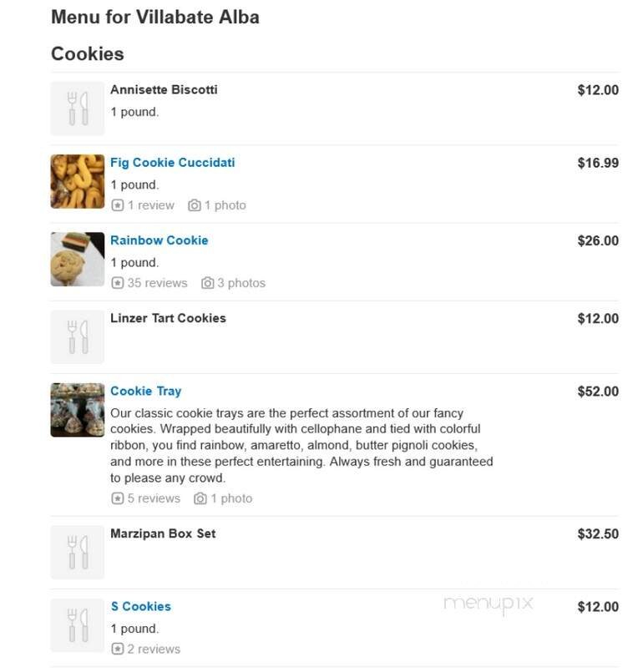Click the Cookie Tray thumbnail photo
Screen dimensions: 638x672
[x=77, y=408]
